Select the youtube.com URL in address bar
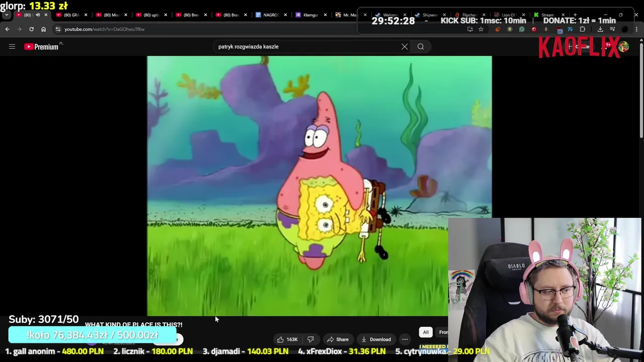Screen dimensions: 644x362 click(104, 29)
